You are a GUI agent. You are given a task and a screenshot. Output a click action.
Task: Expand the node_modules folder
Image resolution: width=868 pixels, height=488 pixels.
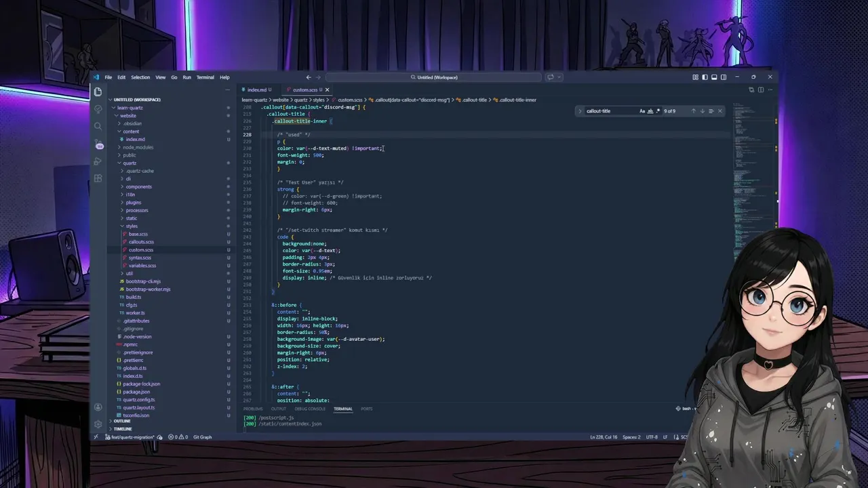coord(138,147)
